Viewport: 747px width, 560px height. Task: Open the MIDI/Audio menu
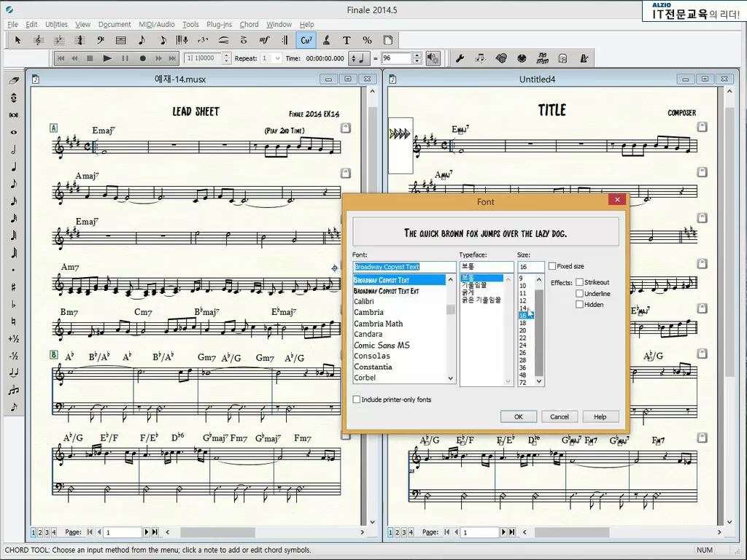[x=156, y=24]
